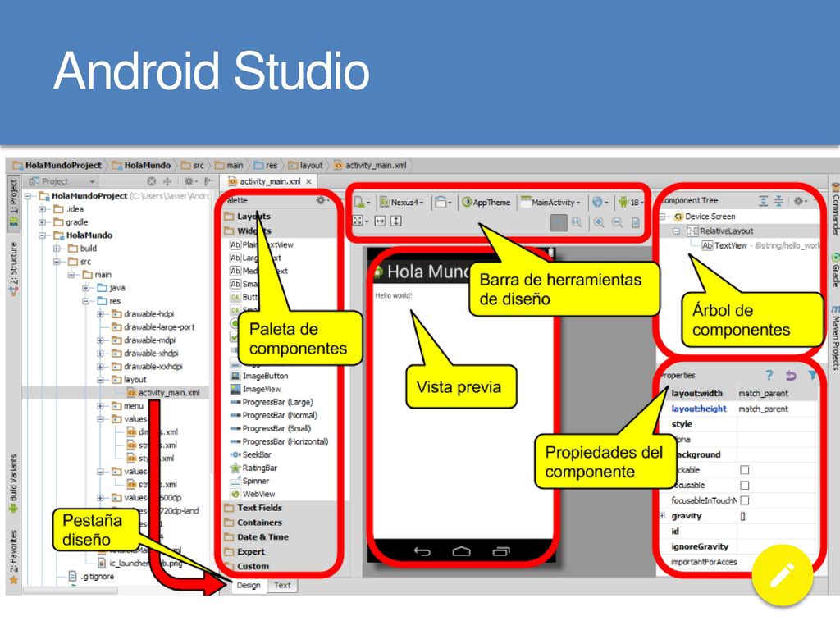Switch to the Text tab
The image size is (840, 630).
coord(282,585)
